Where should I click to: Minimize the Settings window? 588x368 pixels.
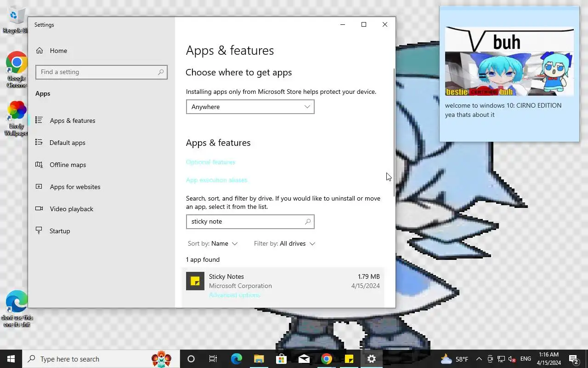pyautogui.click(x=343, y=24)
